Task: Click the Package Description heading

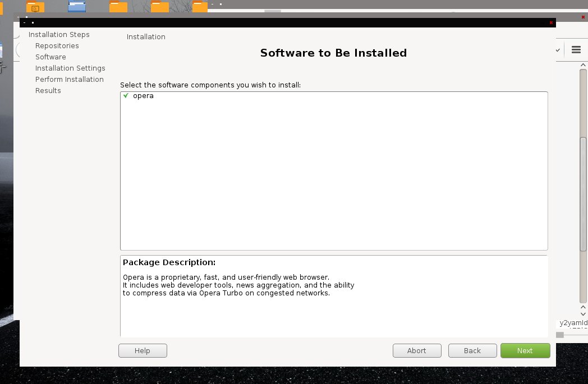Action: point(169,262)
